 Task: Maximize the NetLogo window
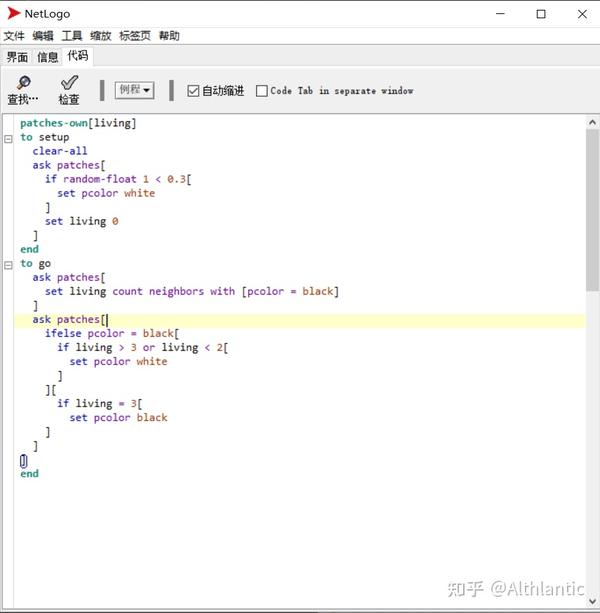point(541,14)
